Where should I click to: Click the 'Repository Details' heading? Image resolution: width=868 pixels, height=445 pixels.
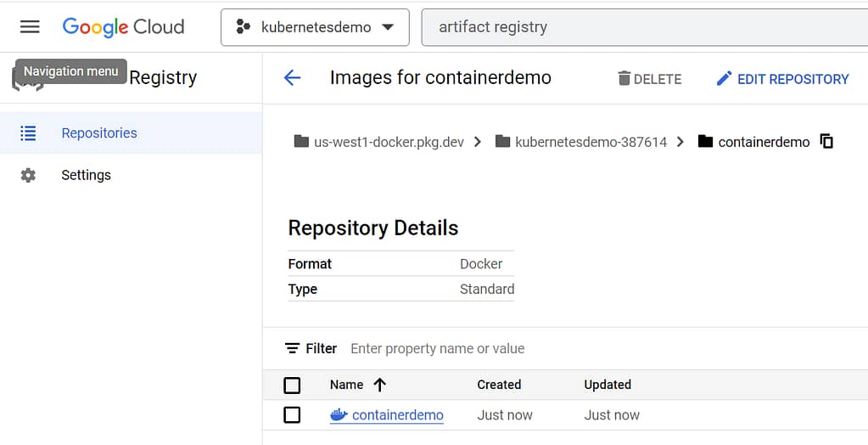pyautogui.click(x=373, y=228)
